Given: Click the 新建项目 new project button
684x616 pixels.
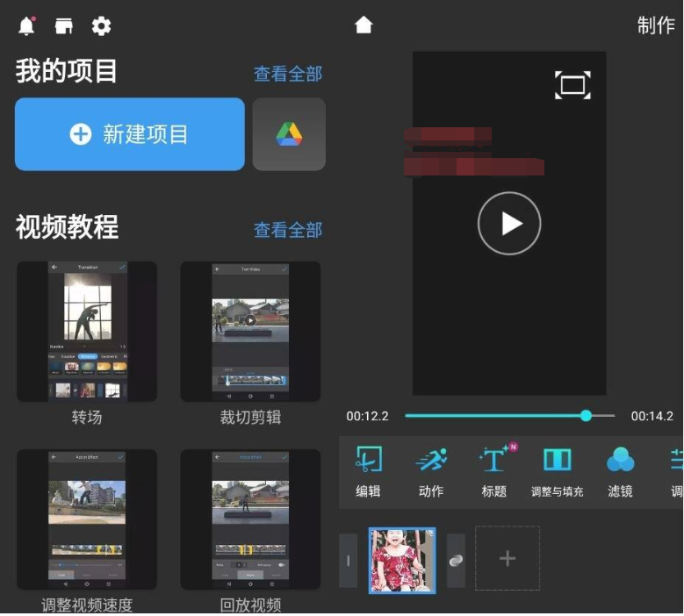Looking at the screenshot, I should coord(130,134).
